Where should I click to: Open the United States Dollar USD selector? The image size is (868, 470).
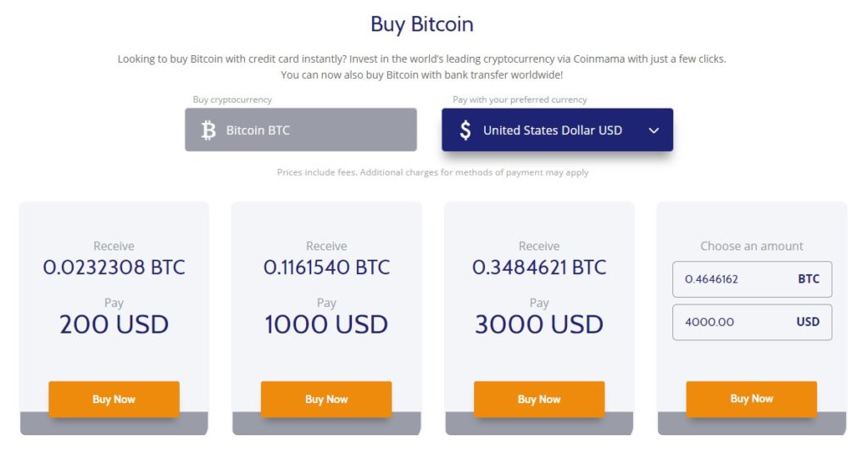pyautogui.click(x=558, y=130)
